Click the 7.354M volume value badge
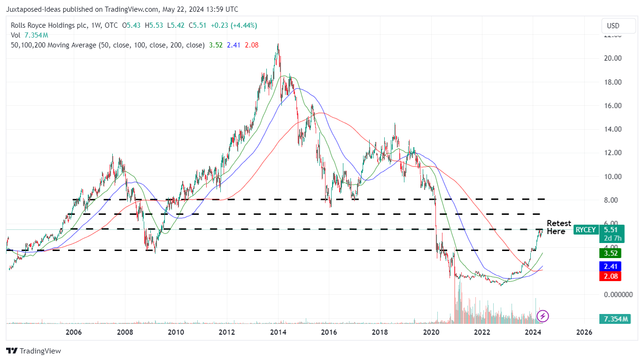This screenshot has width=644, height=361. [x=616, y=319]
